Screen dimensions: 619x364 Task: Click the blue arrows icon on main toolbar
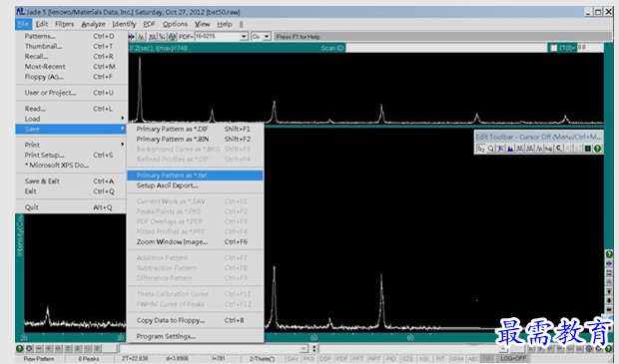click(132, 37)
